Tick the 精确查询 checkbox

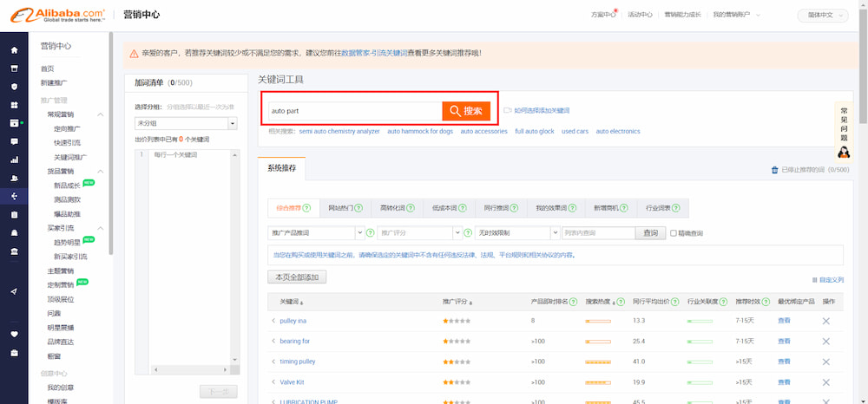[674, 233]
